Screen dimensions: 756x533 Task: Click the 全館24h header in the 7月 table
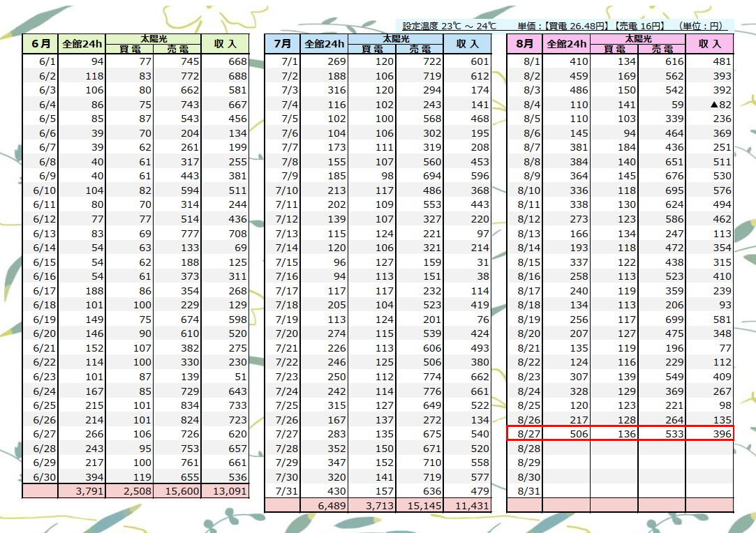[x=324, y=44]
